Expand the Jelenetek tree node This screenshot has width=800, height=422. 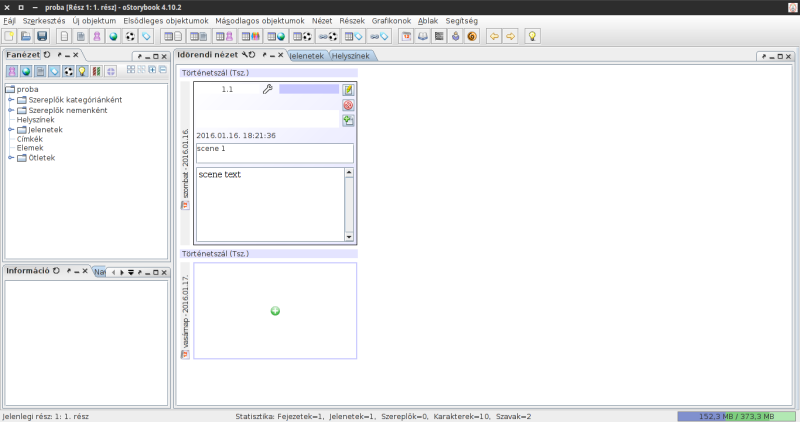[11, 130]
